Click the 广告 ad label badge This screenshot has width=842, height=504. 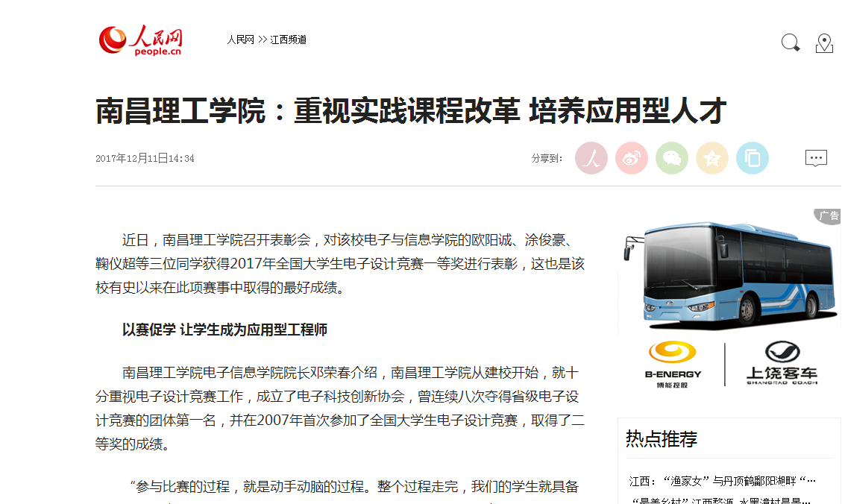(828, 215)
